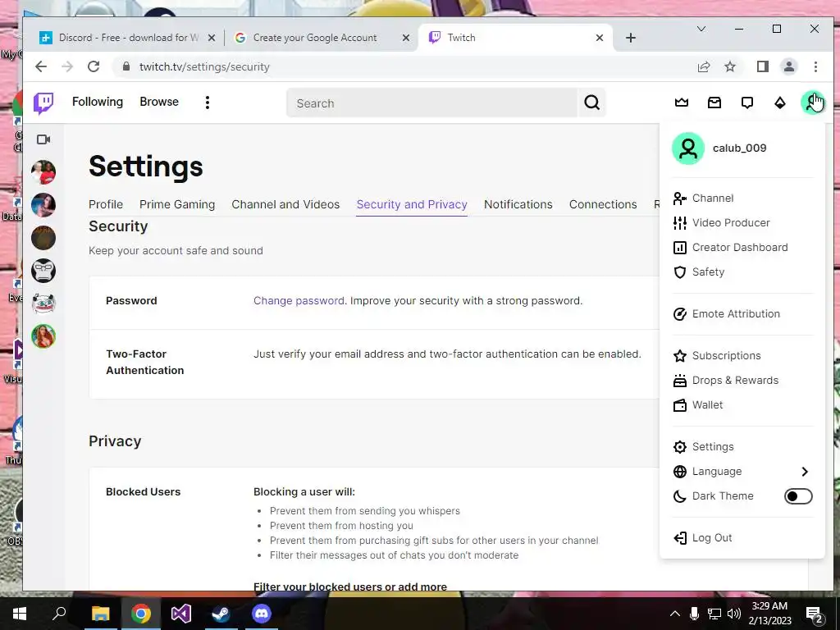This screenshot has height=630, width=840.
Task: Switch to the Notifications tab
Action: (518, 204)
